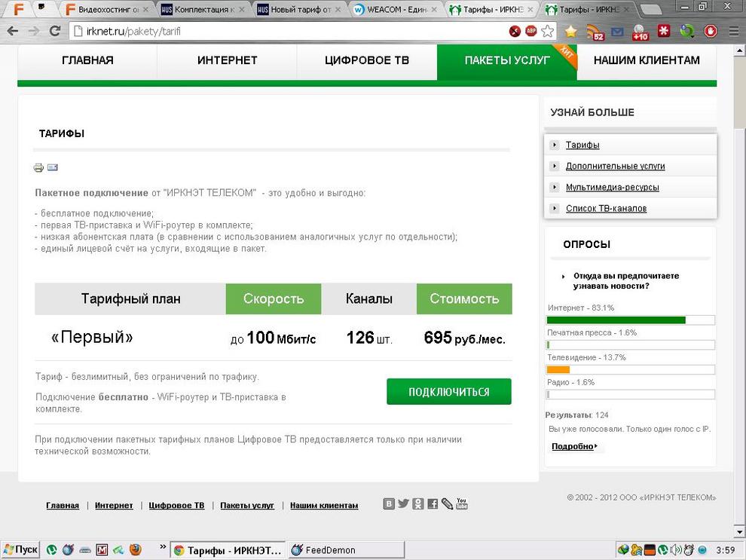
Task: Open the Facebook icon in the footer
Action: (433, 504)
